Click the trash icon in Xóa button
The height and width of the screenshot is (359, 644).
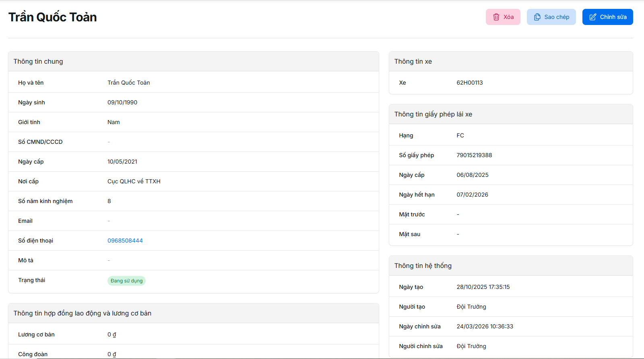tap(496, 17)
